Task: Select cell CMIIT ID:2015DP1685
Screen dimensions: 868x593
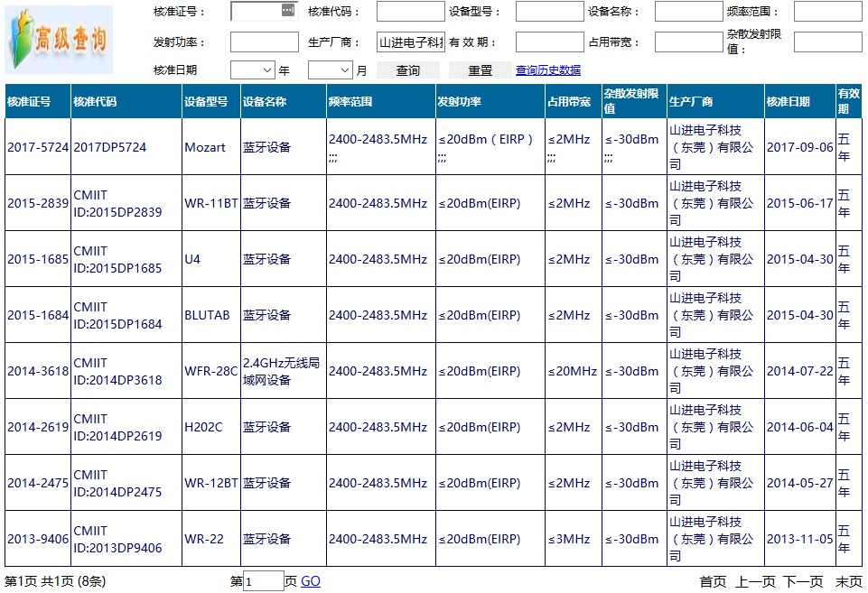Action: click(126, 259)
